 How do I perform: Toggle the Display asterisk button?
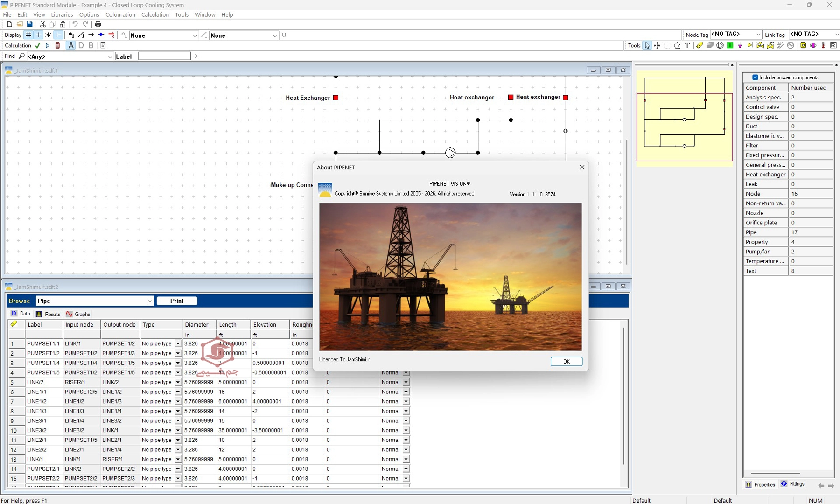(49, 35)
